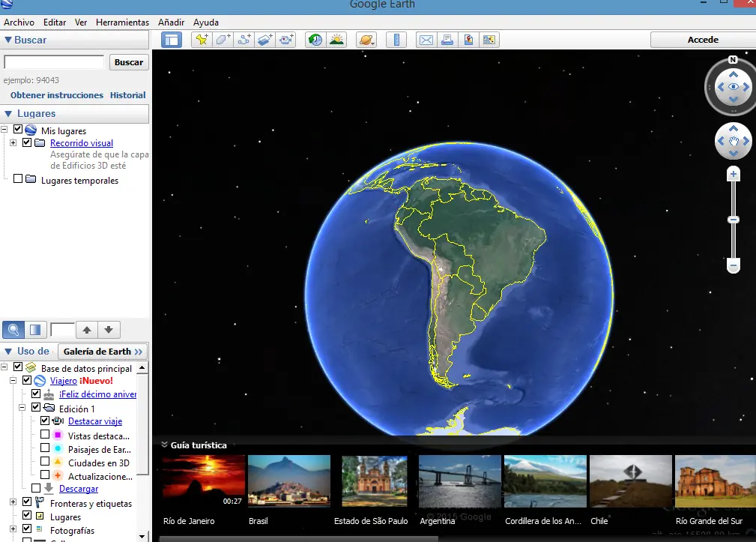Add a placemark with the star pin

point(202,40)
